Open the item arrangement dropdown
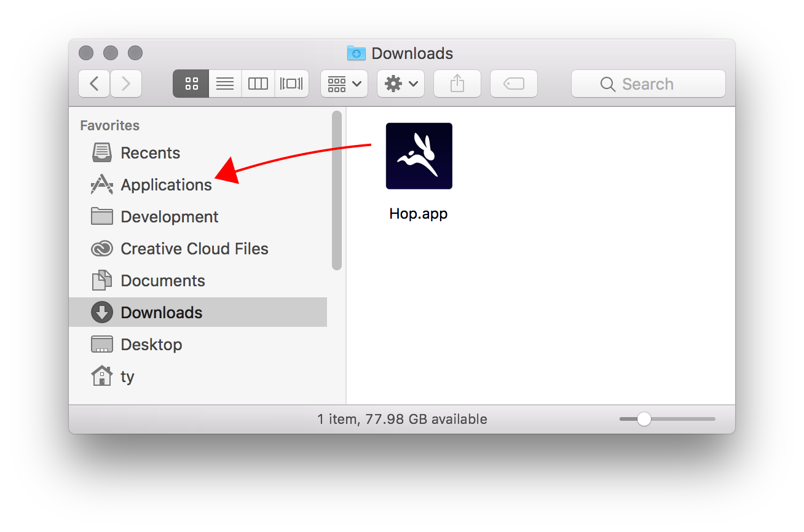This screenshot has width=804, height=532. pyautogui.click(x=344, y=84)
